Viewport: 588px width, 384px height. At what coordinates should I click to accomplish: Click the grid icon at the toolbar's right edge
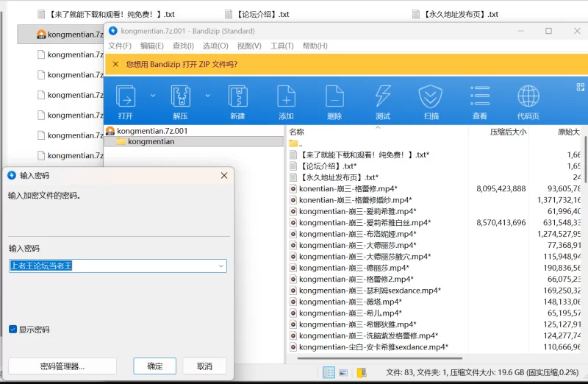(x=580, y=87)
